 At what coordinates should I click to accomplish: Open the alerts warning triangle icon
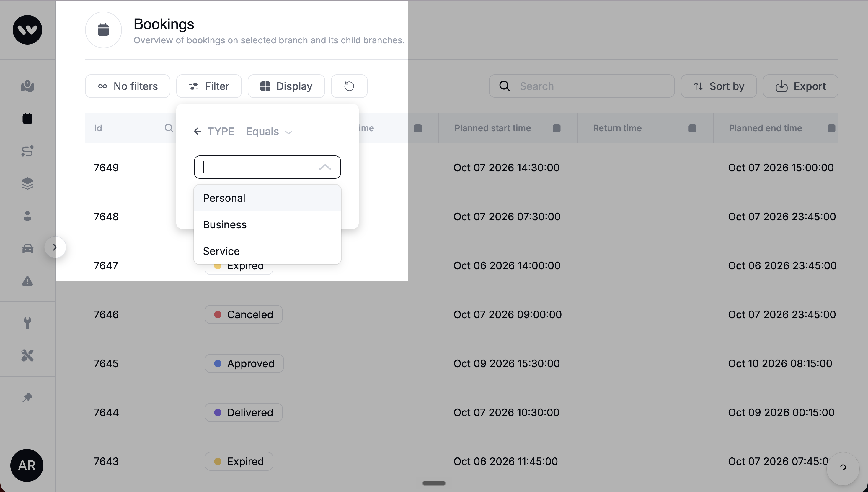27,281
